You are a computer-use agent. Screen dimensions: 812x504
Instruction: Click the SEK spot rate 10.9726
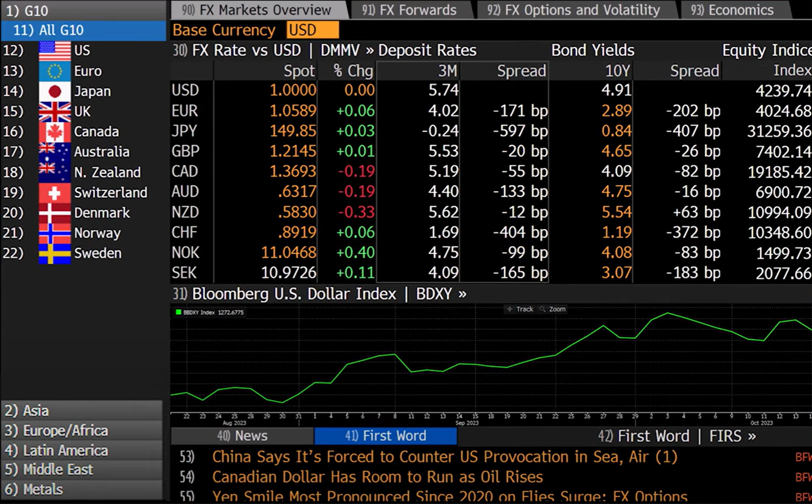point(289,273)
